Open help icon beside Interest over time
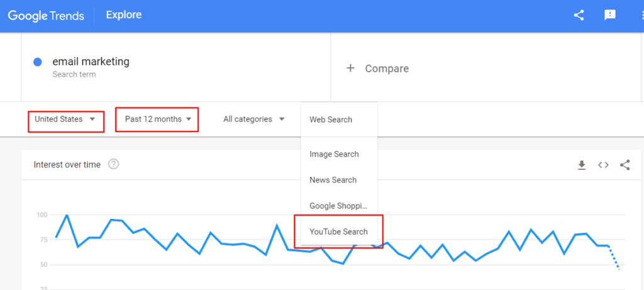Screen dimensions: 644x290 coord(114,164)
